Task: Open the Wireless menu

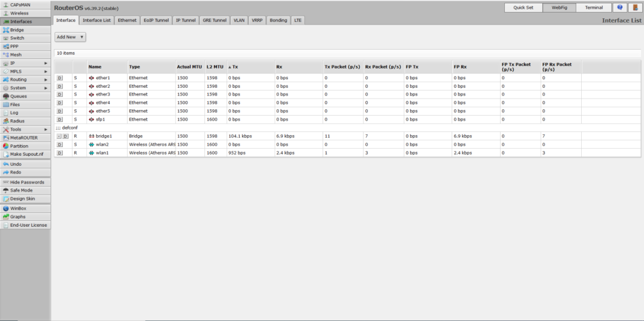Action: (25, 13)
